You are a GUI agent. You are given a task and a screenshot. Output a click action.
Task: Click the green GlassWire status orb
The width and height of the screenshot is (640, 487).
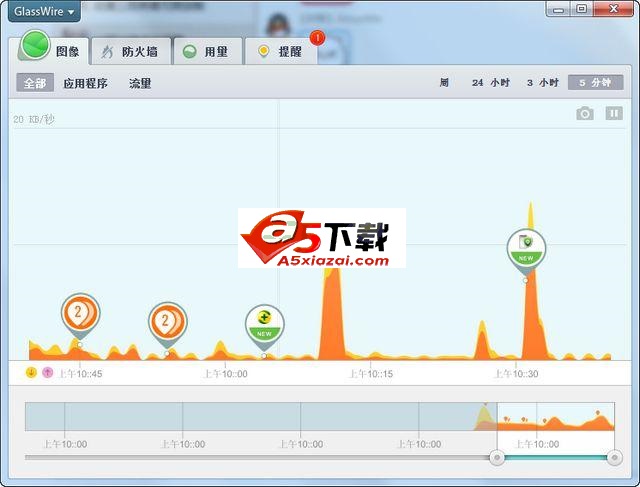(x=35, y=44)
